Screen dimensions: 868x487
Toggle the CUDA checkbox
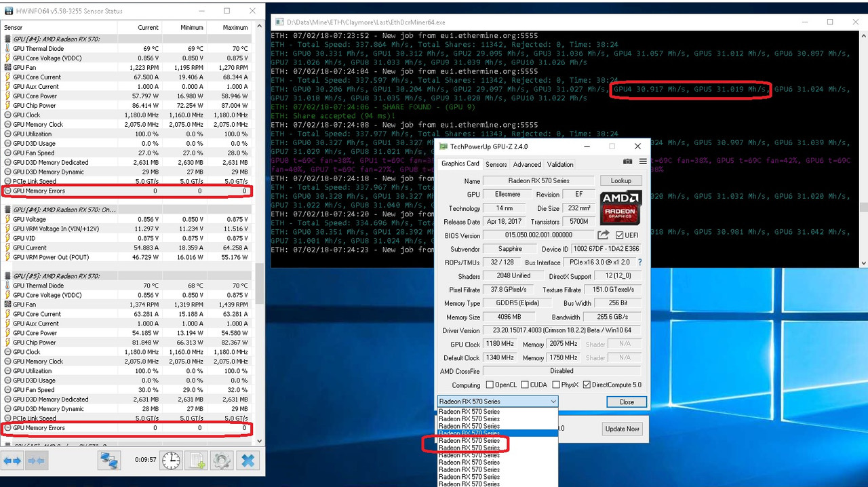click(525, 385)
